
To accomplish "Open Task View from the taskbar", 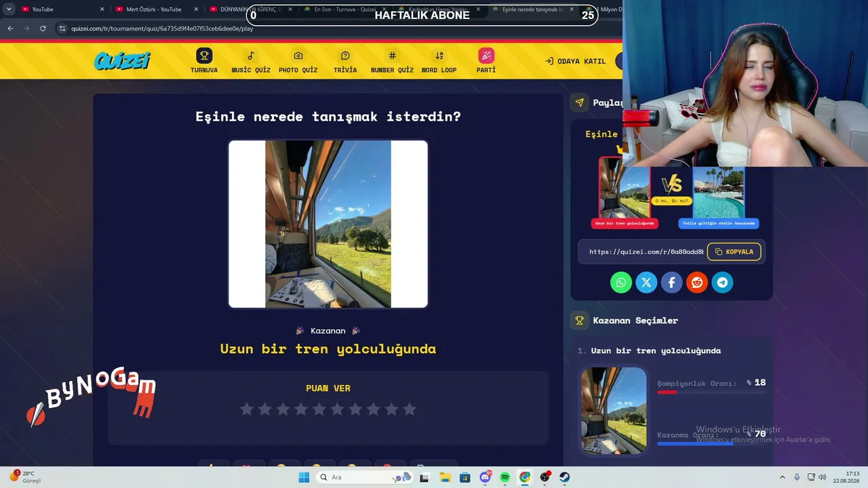I will coord(425,477).
